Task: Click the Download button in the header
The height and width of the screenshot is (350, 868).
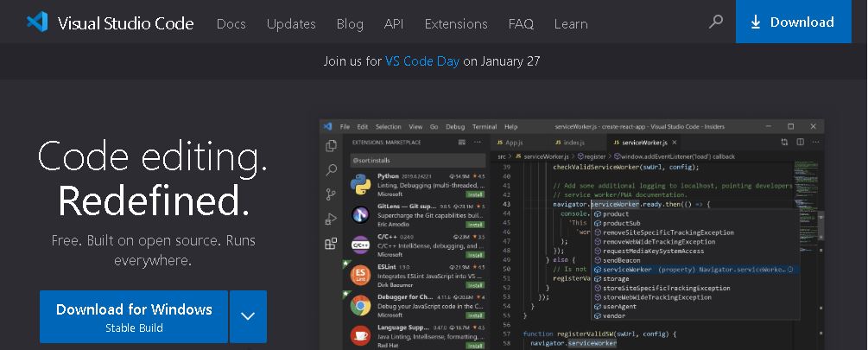Action: (793, 22)
